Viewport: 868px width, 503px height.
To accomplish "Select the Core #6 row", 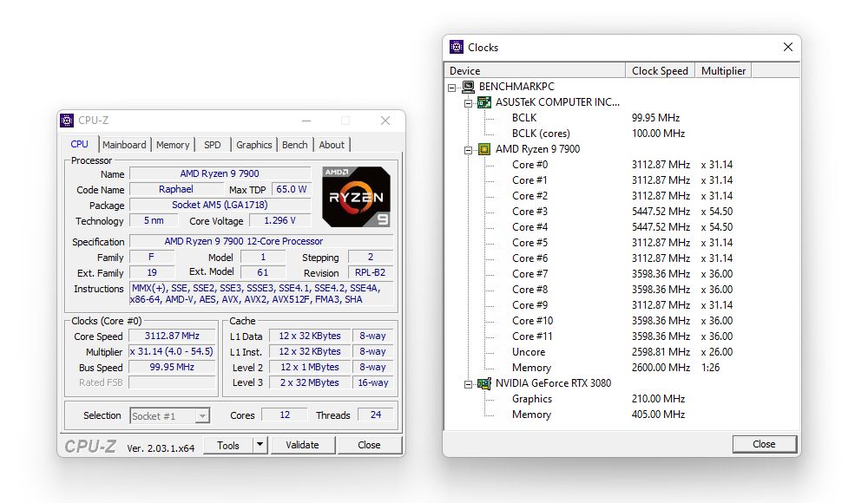I will (x=622, y=258).
